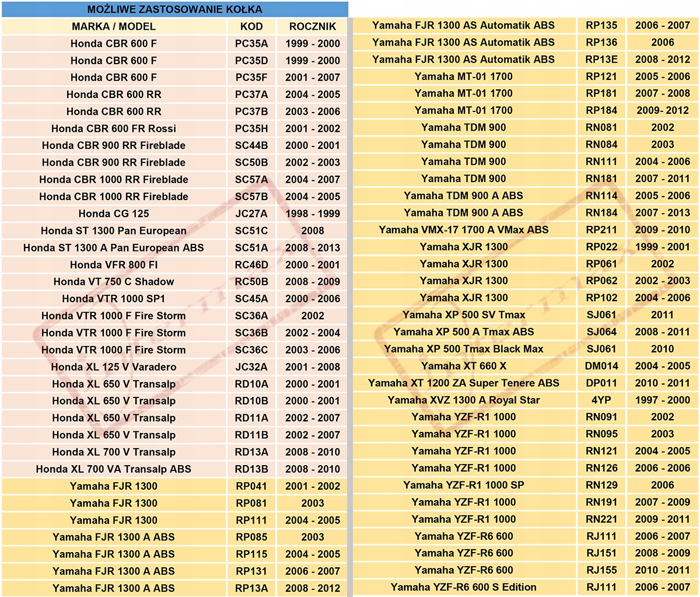Click 'Yamaha YZF-R1 1000 SP' cell
The height and width of the screenshot is (597, 700).
pyautogui.click(x=464, y=485)
